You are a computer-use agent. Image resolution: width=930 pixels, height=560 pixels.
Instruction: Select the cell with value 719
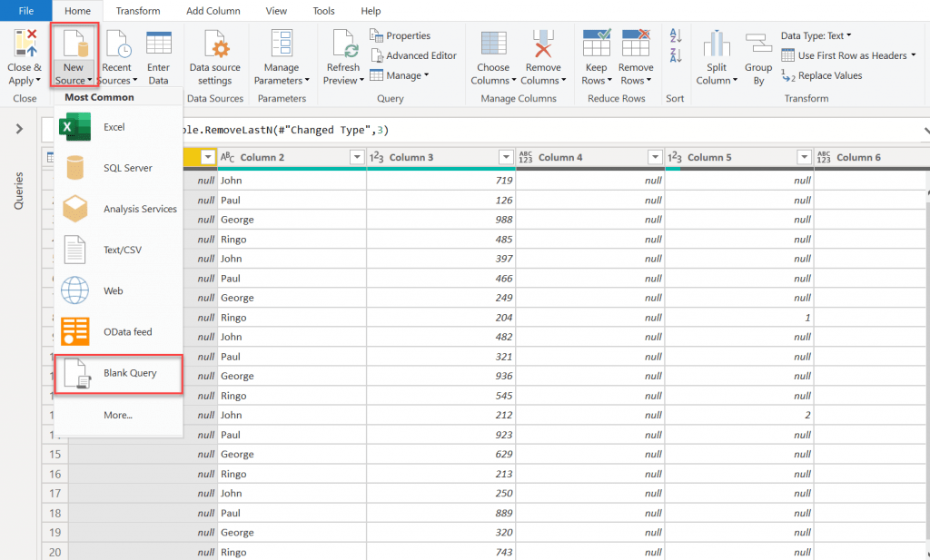[441, 180]
